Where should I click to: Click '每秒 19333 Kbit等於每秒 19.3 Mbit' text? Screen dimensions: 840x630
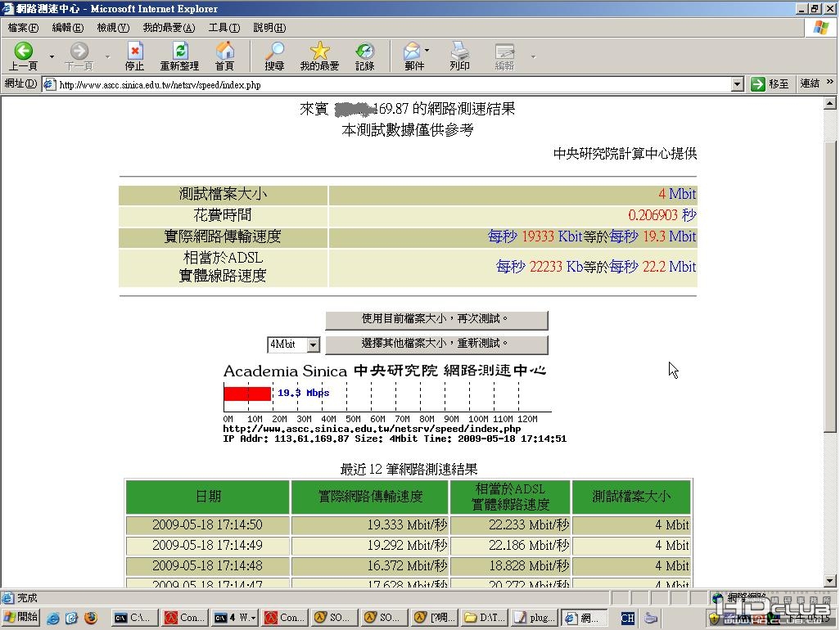[x=592, y=236]
